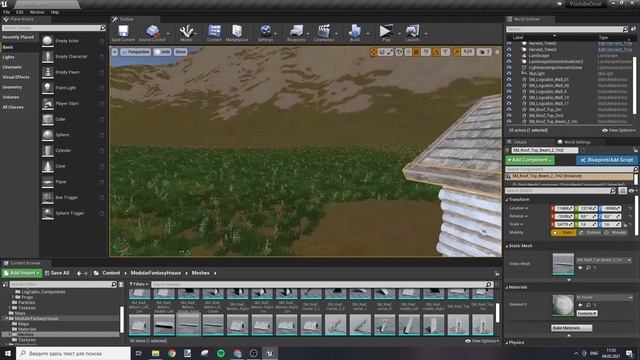Toggle visibility of SM_Roof_Top_2m
The width and height of the screenshot is (640, 360).
click(x=509, y=109)
